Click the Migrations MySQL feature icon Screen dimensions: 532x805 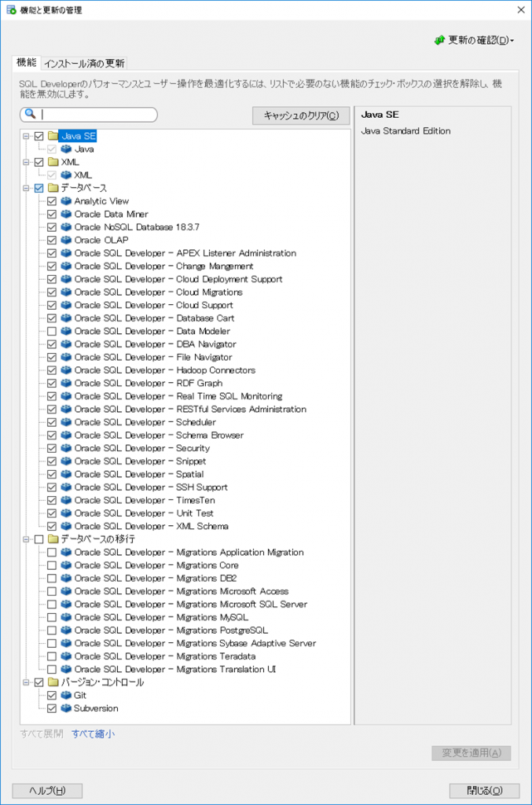click(x=66, y=617)
